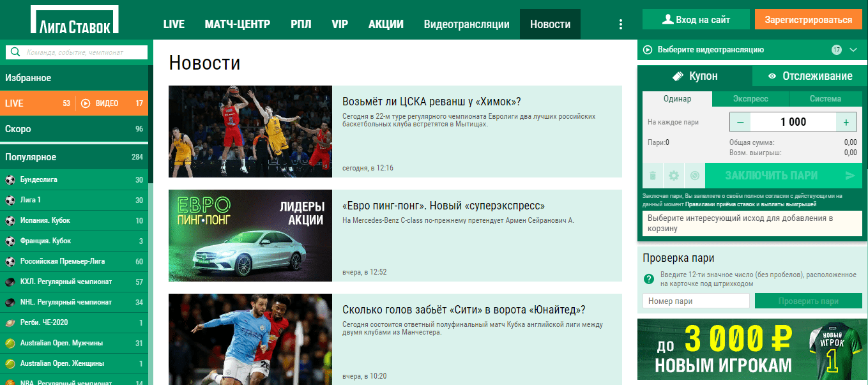Open the ЦСКА реванш у Химок article

point(432,102)
